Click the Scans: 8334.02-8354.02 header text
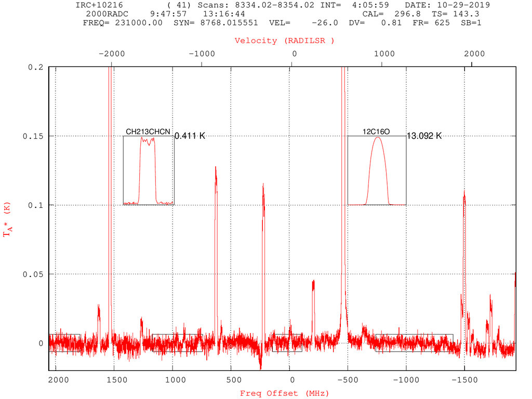This screenshot has width=532, height=399. tap(256, 5)
